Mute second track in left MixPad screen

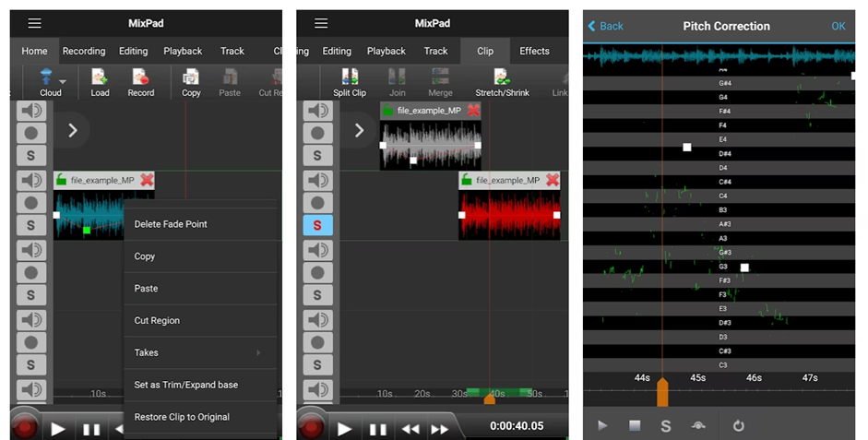pos(31,181)
